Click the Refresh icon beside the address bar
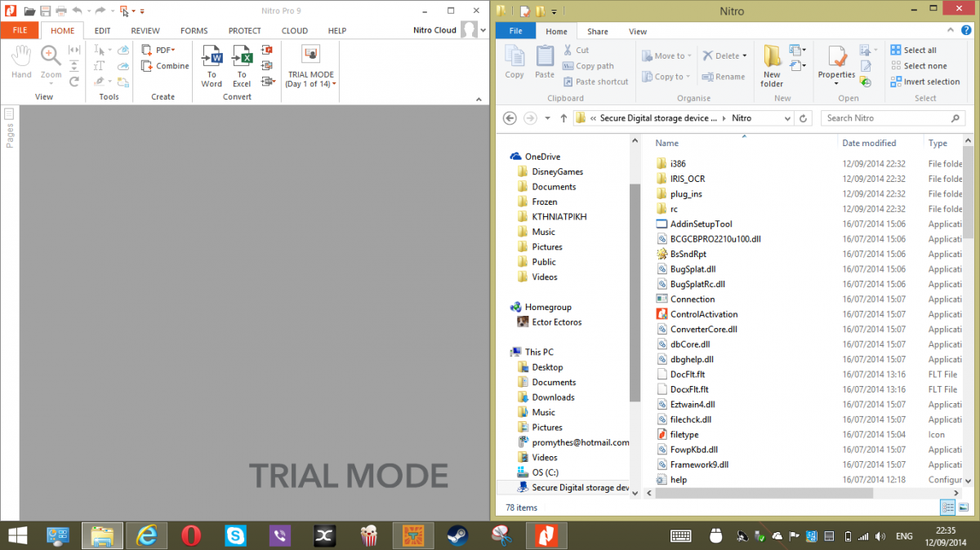The width and height of the screenshot is (980, 550). coord(804,118)
